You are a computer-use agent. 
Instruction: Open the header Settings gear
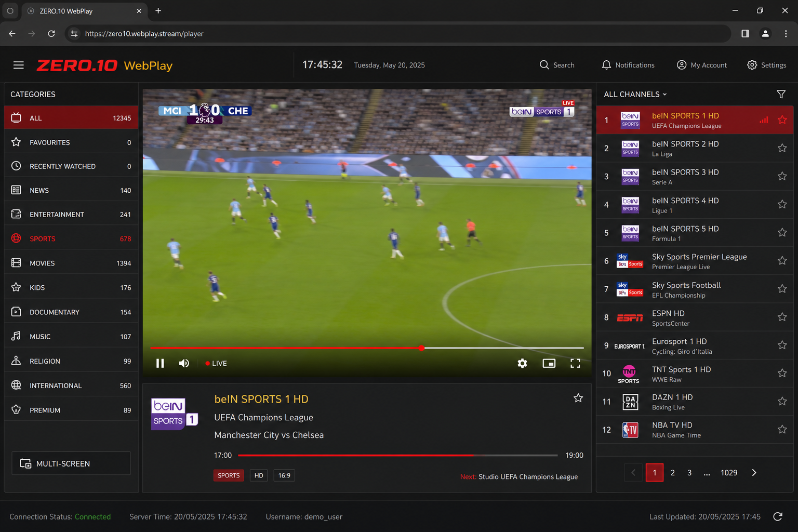[x=766, y=65]
